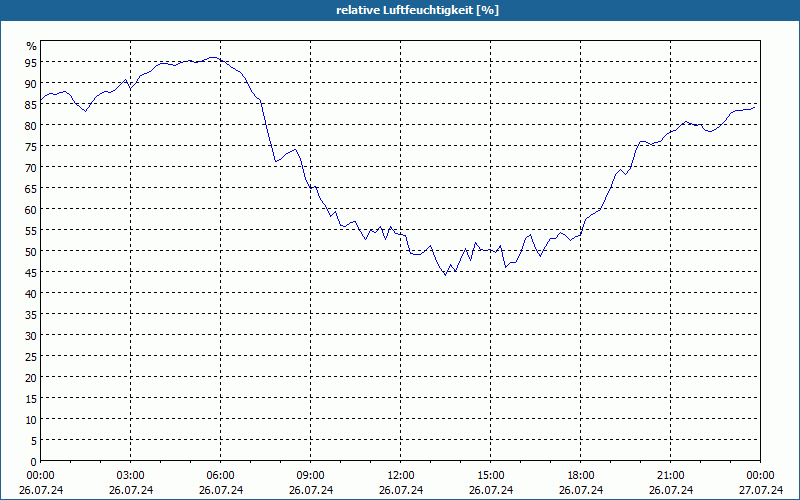
Task: Click the humidity curve peak near 06:00
Action: (213, 58)
